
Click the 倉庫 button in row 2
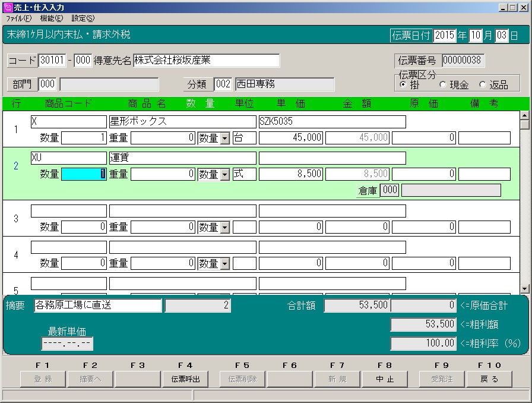[x=368, y=190]
